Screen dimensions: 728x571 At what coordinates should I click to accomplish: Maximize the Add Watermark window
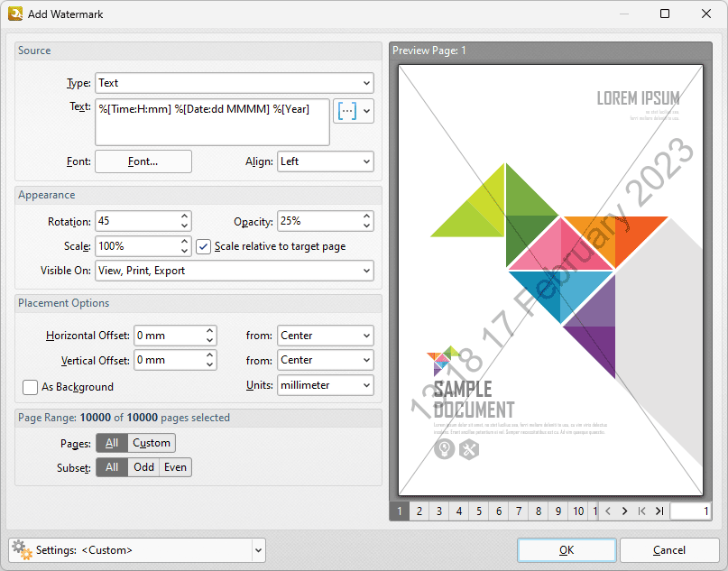(x=665, y=14)
